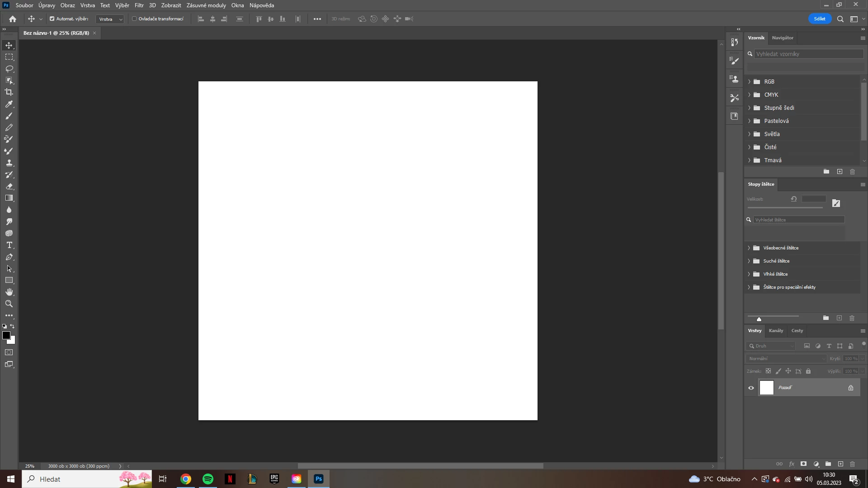Select the Gradient tool
Screen dimensions: 868x488
9,198
